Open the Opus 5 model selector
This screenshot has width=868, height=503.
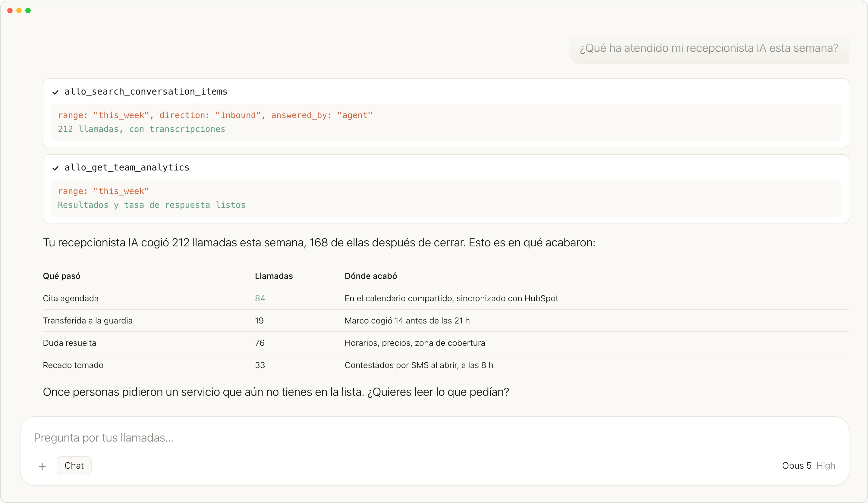[x=796, y=465]
